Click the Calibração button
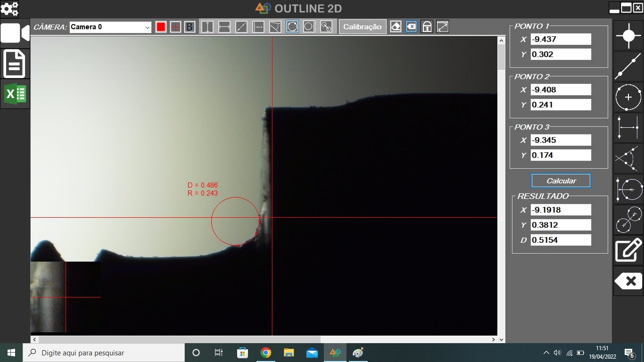This screenshot has width=644, height=362. coord(362,27)
